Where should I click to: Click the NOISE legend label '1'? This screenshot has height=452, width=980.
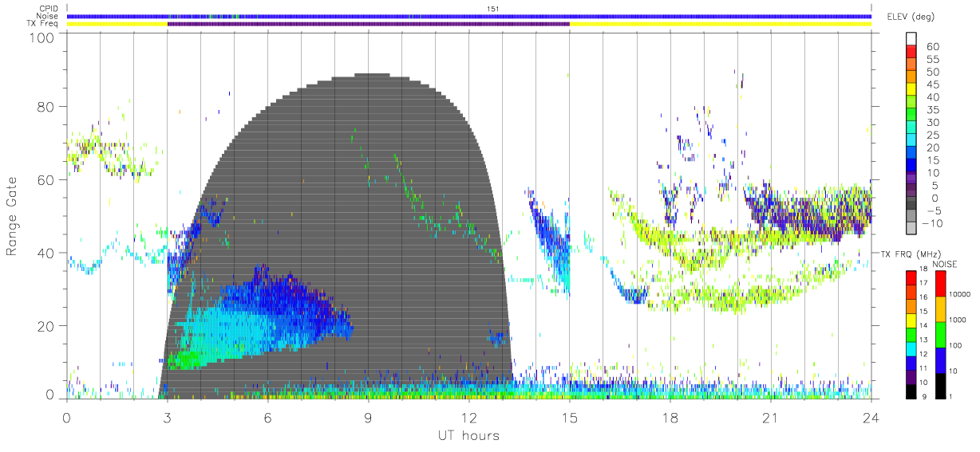950,397
